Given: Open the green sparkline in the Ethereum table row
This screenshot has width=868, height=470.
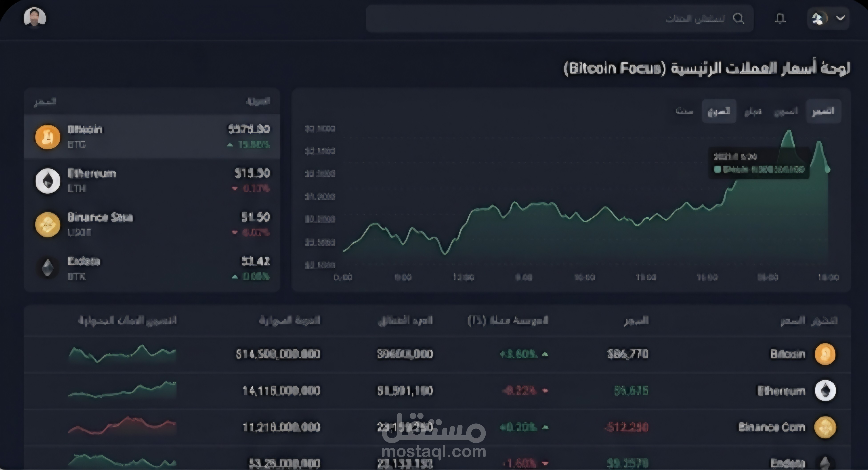Looking at the screenshot, I should pyautogui.click(x=122, y=390).
